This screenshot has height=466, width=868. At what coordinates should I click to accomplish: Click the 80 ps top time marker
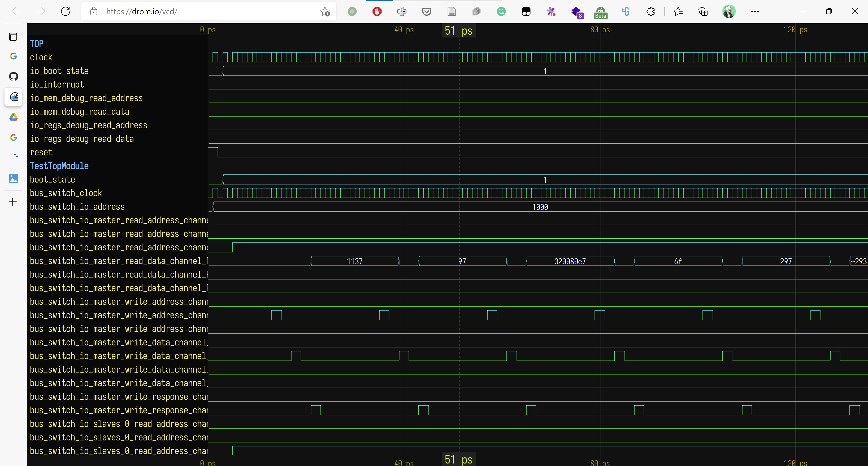tap(600, 30)
